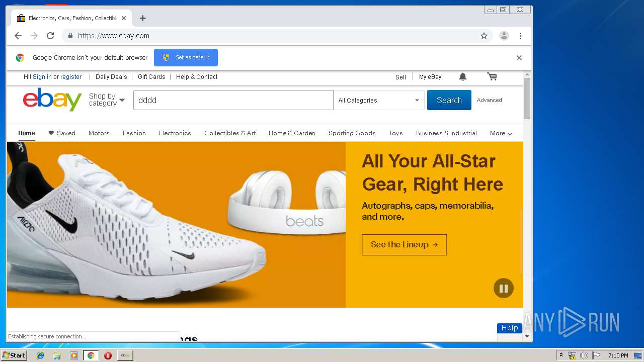Click the register link
This screenshot has height=362, width=644.
(71, 77)
